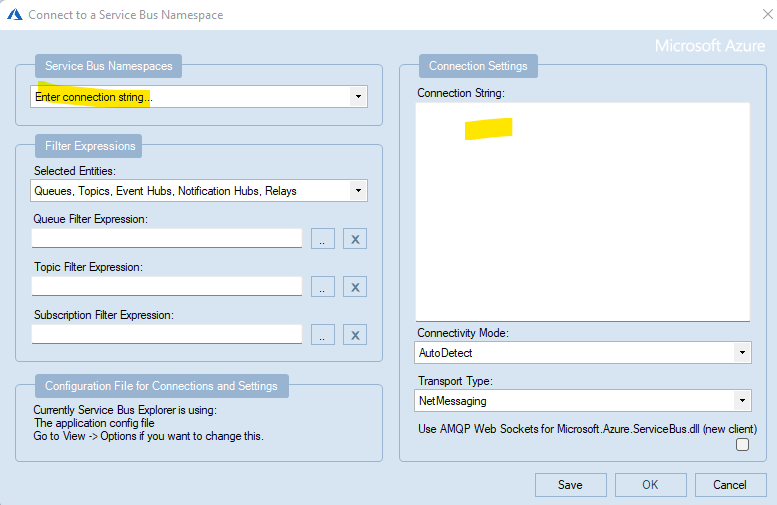
Task: Enable the AMQP Web Sockets checkbox
Action: [742, 445]
